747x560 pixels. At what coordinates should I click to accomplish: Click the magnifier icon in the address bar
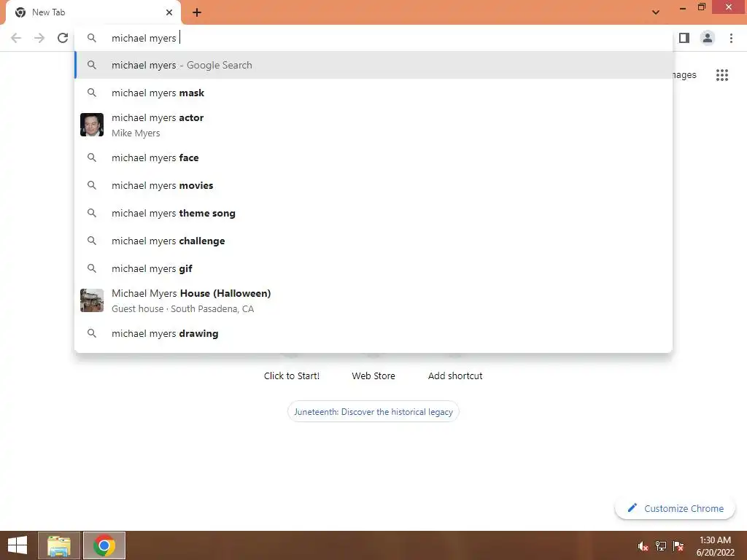coord(92,38)
